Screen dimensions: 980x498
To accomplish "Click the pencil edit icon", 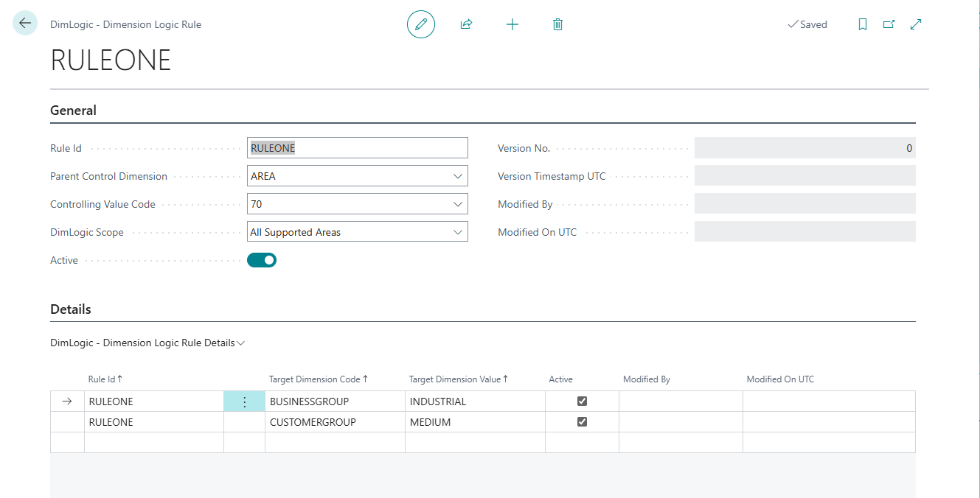I will [x=421, y=24].
